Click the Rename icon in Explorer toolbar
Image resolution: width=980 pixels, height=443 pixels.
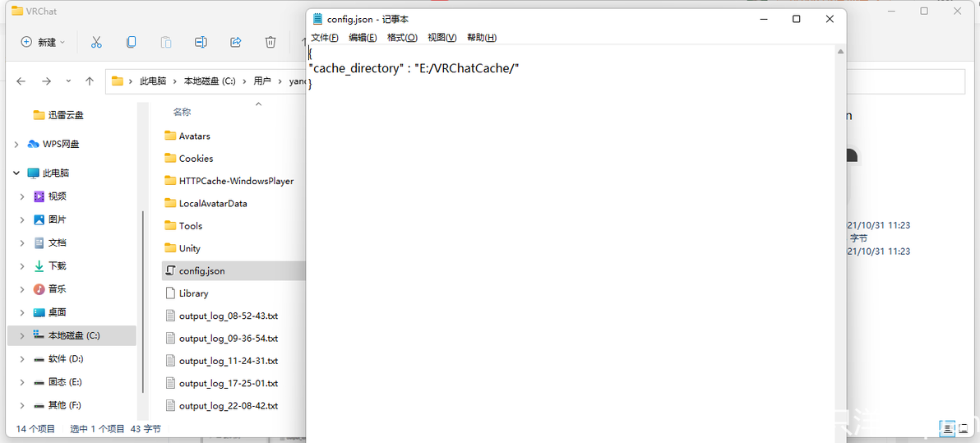pyautogui.click(x=201, y=42)
